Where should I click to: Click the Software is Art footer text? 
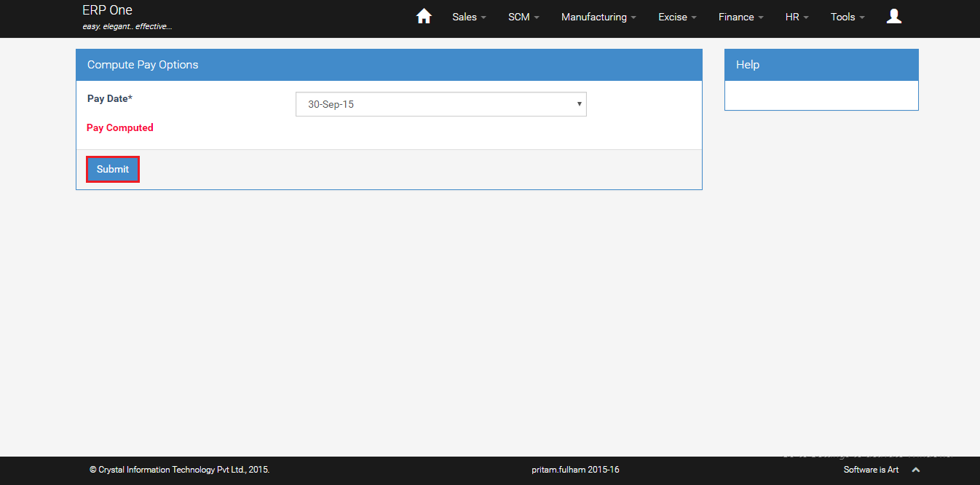click(x=871, y=470)
